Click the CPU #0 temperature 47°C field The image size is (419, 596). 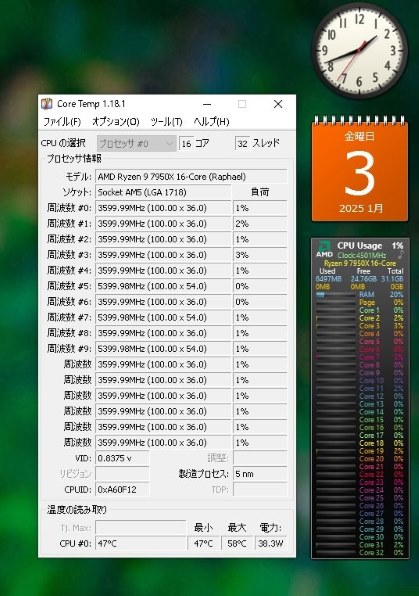pos(140,544)
